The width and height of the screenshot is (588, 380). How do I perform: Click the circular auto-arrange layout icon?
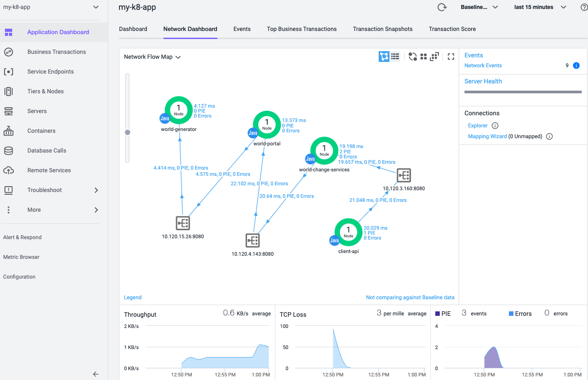coord(412,57)
